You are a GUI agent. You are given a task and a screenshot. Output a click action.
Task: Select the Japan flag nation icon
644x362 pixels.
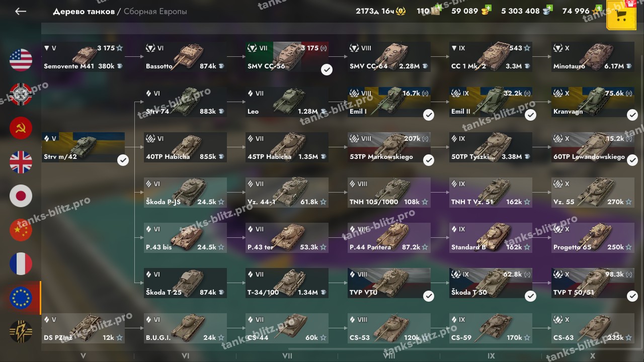[21, 196]
